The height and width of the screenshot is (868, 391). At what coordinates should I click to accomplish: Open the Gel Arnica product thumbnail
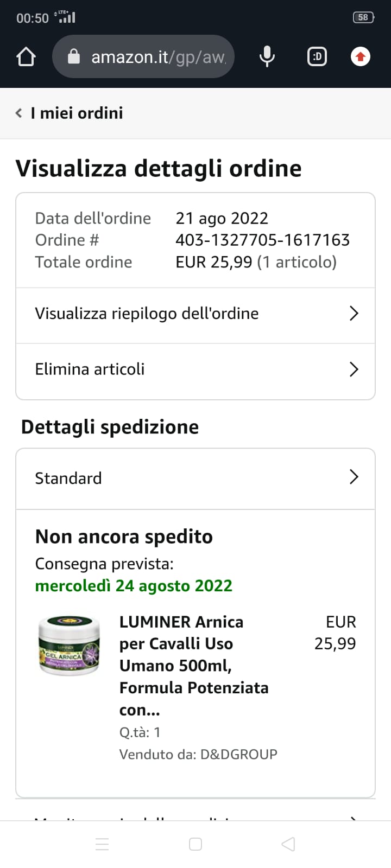(69, 645)
